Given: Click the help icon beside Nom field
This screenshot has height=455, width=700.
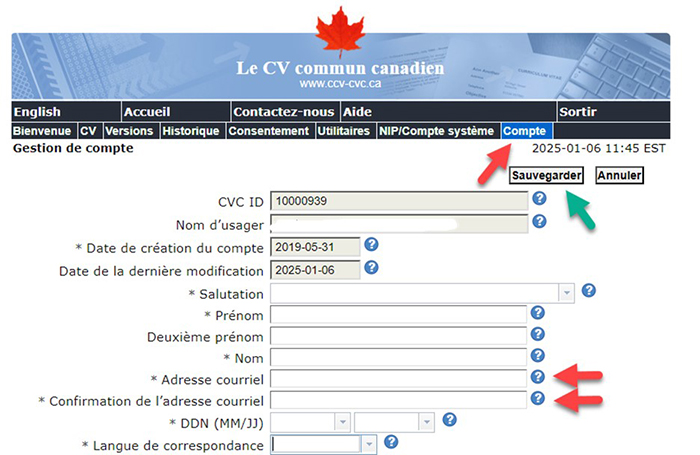Looking at the screenshot, I should point(538,355).
